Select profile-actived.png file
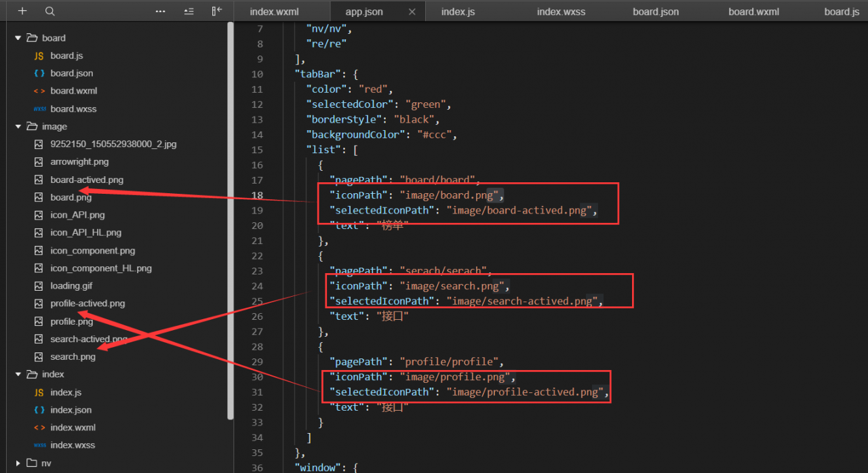 (87, 304)
